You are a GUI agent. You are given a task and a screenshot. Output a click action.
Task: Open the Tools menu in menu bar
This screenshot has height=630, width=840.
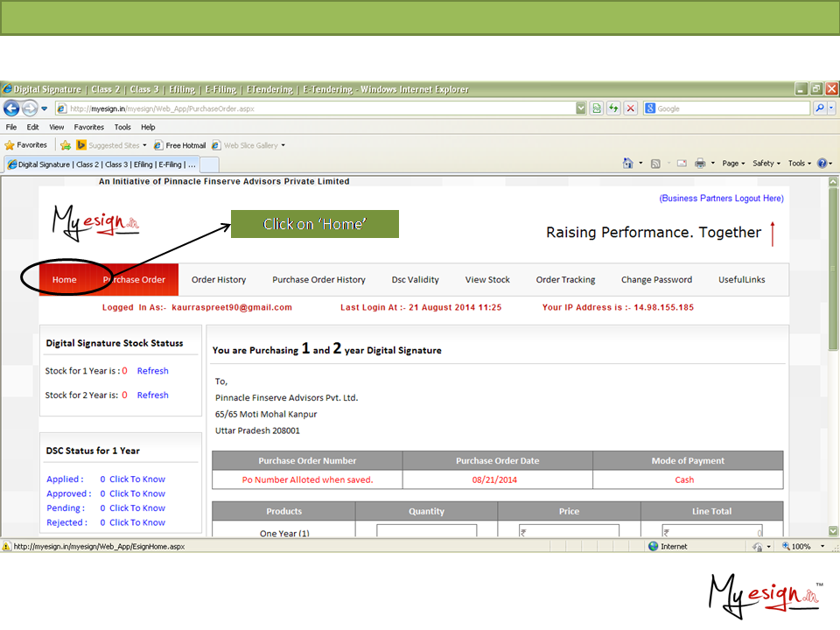[122, 127]
